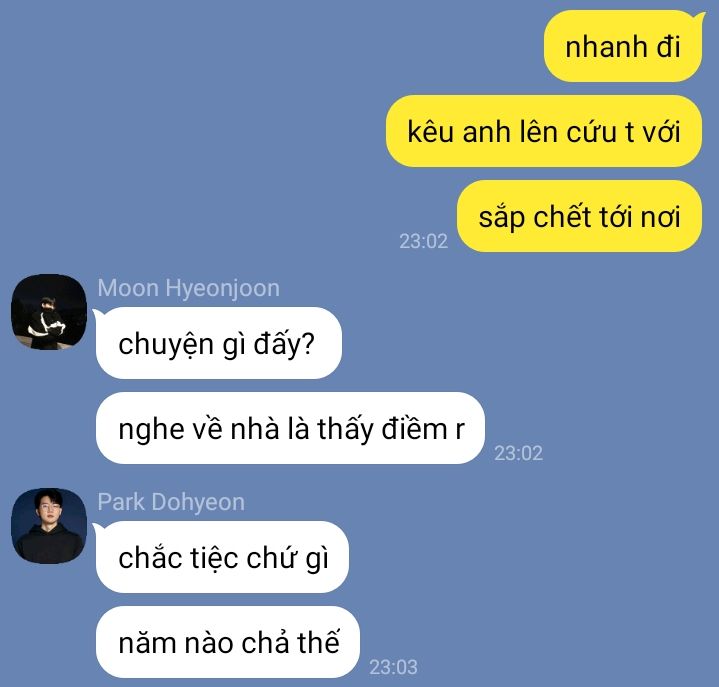Select the 'kêu anh lên cứu t với' bubble
Screen dimensions: 719x687
544,131
